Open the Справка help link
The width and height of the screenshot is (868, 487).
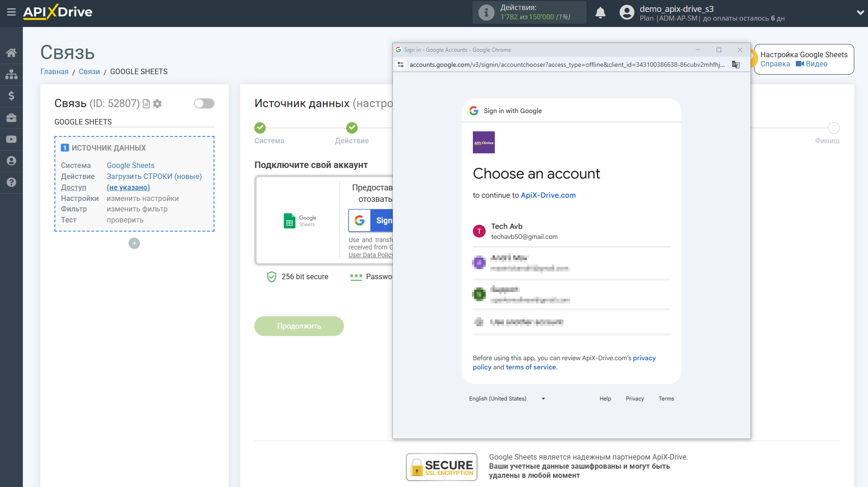point(775,64)
